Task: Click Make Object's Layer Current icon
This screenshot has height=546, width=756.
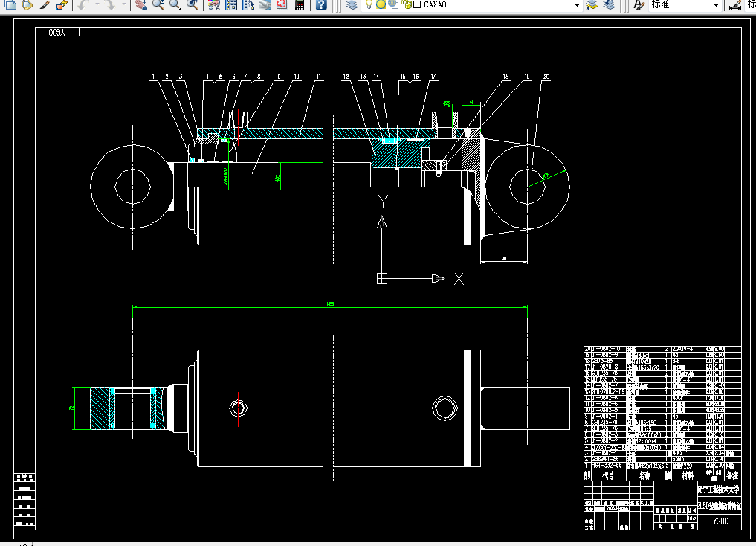Action: coord(592,4)
